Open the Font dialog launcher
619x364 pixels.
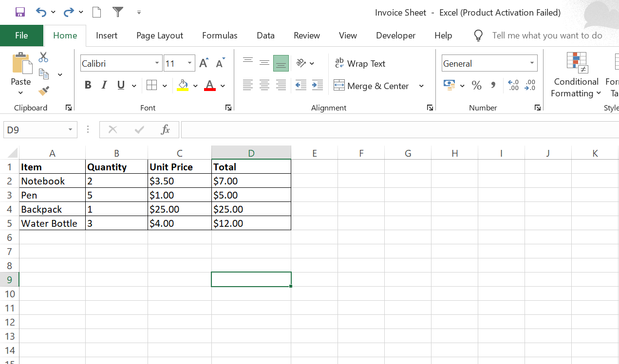228,108
